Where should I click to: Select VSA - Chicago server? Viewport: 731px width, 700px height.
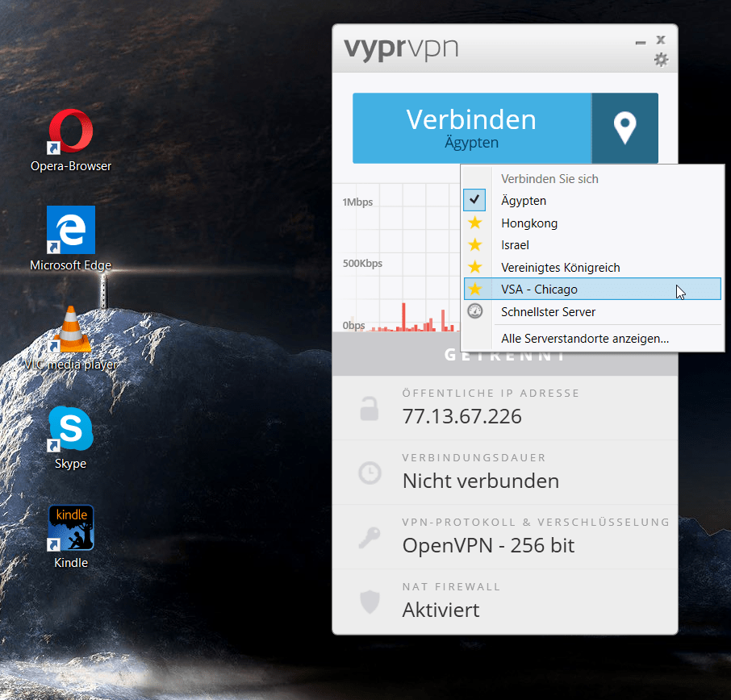click(592, 289)
